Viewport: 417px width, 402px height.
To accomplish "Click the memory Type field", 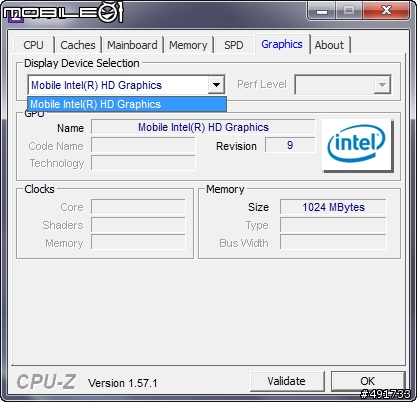I will (x=333, y=225).
